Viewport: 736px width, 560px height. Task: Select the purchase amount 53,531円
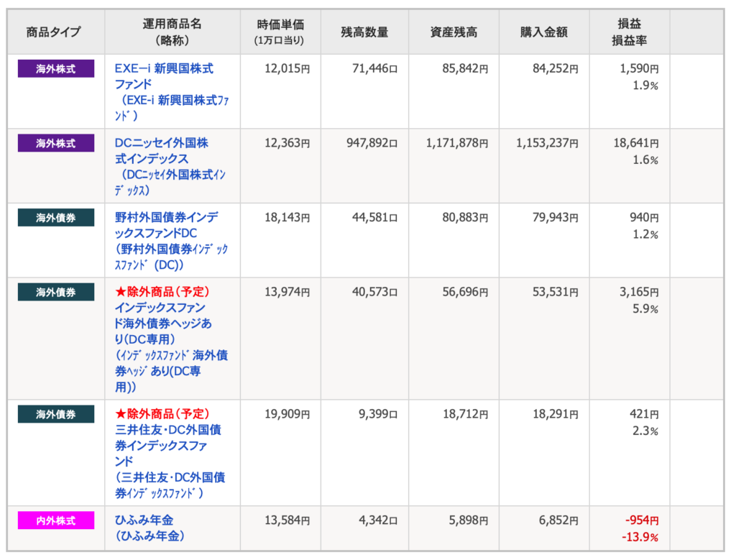[x=556, y=292]
